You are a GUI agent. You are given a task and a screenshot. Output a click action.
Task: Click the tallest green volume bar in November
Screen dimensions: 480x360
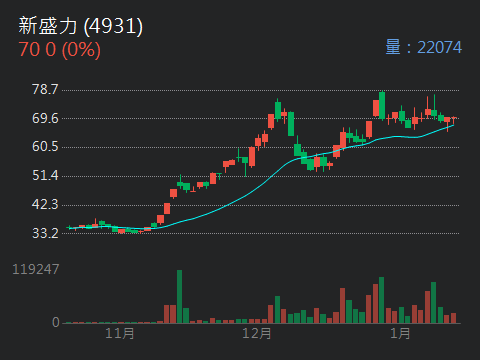tap(179, 297)
